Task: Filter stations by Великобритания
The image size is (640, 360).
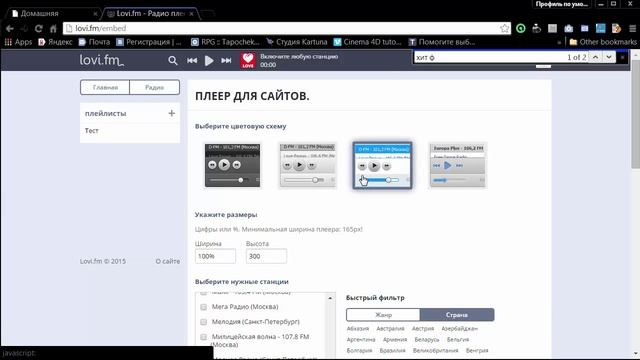Action: click(436, 351)
